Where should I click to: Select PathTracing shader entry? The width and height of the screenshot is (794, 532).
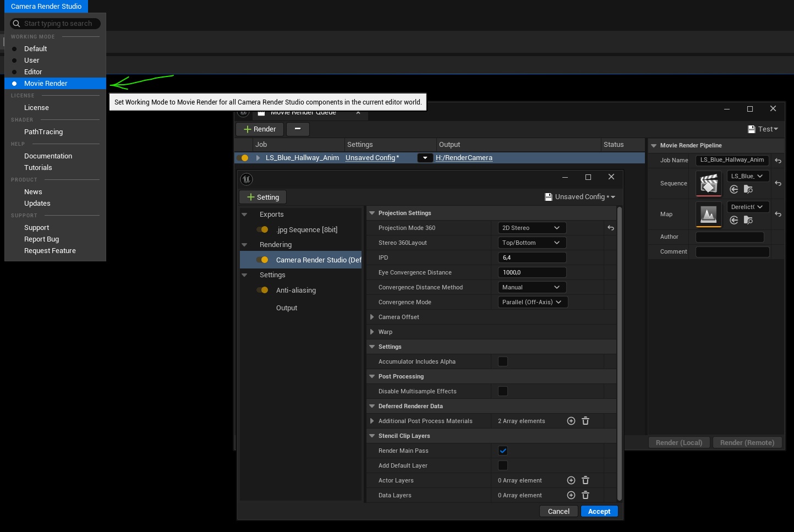coord(43,132)
